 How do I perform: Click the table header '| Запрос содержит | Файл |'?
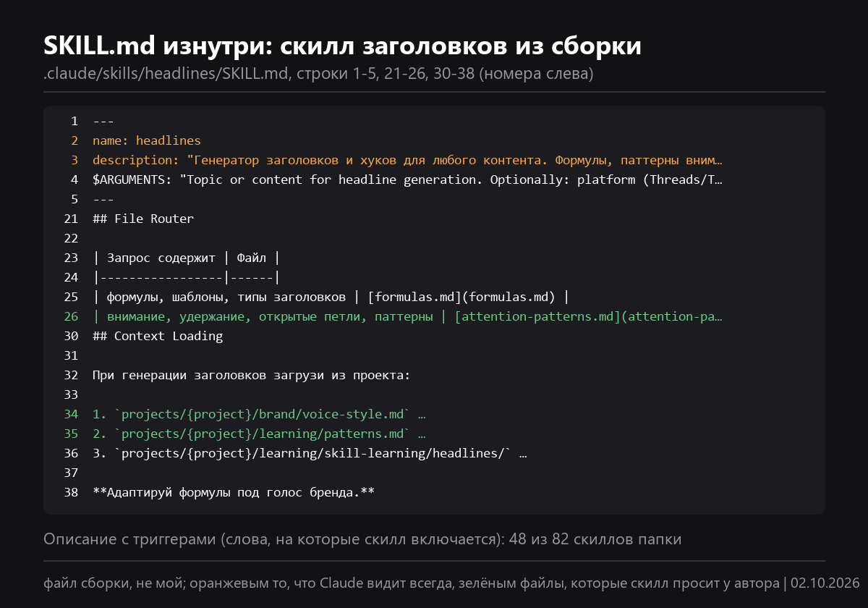[187, 258]
